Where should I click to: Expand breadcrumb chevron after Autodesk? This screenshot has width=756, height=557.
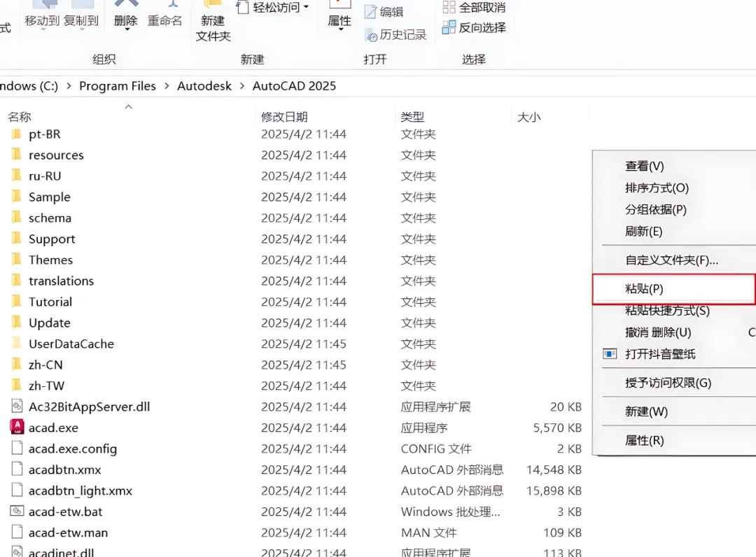242,86
